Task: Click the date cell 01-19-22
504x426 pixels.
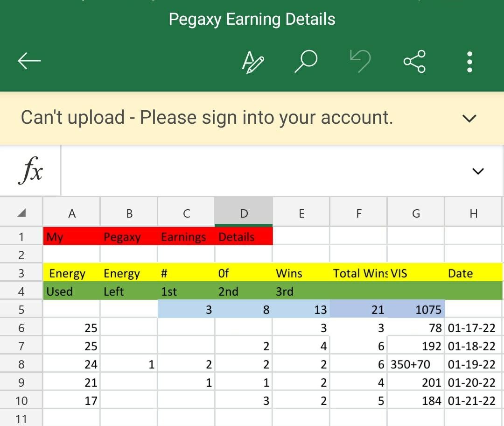Action: [x=473, y=364]
